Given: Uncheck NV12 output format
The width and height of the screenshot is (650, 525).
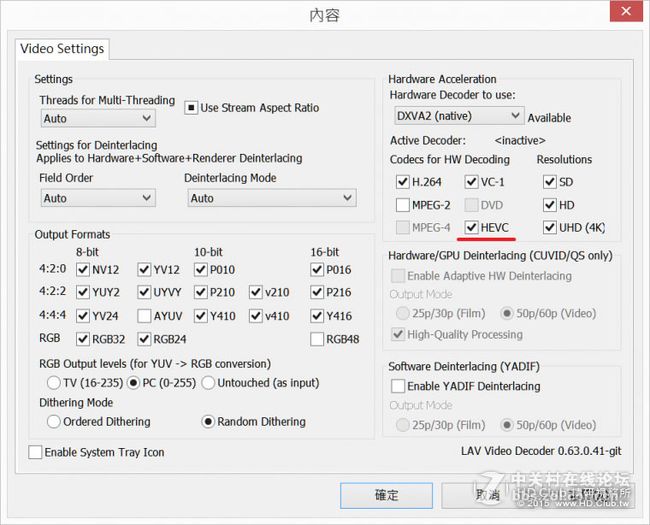Looking at the screenshot, I should [x=83, y=270].
